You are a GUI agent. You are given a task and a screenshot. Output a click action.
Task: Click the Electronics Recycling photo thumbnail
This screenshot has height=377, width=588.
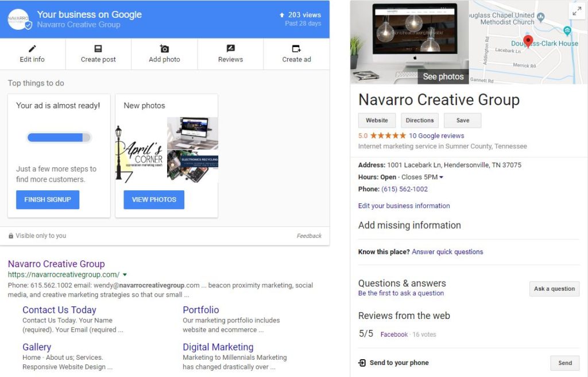[x=192, y=167]
